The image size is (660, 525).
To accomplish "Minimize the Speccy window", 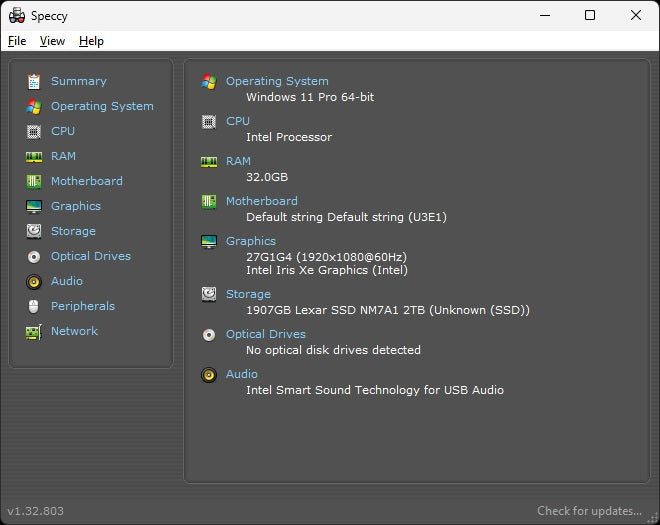I will [x=545, y=16].
